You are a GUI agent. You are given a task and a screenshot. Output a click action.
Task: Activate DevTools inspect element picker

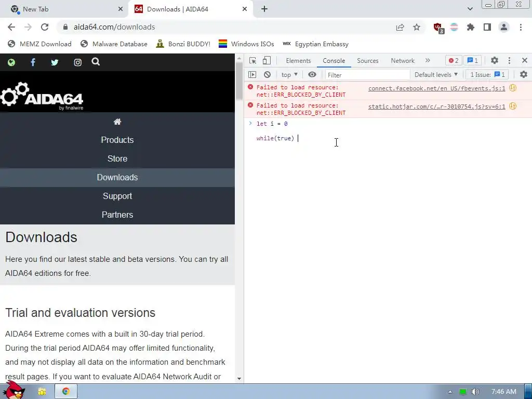(252, 60)
